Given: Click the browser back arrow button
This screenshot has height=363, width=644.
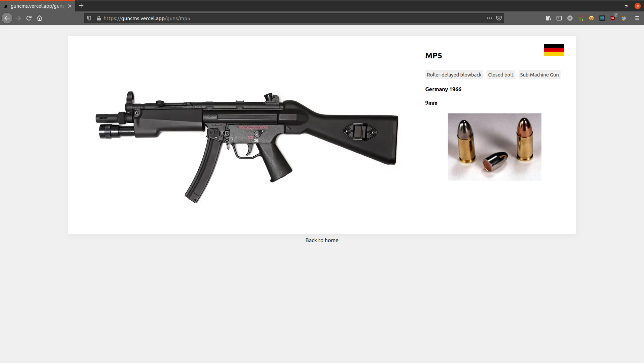Looking at the screenshot, I should (7, 18).
